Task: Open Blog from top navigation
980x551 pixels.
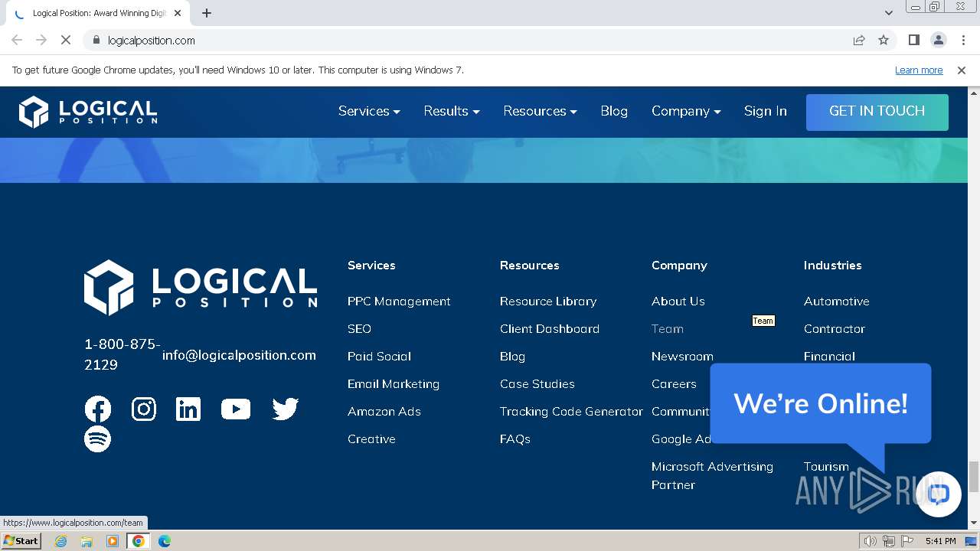Action: click(x=614, y=111)
